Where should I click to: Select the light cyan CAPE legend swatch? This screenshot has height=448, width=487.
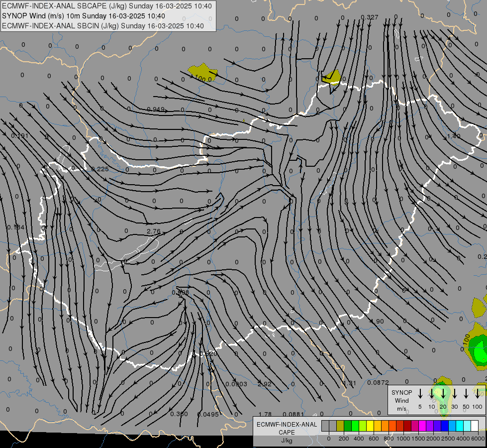pyautogui.click(x=468, y=426)
